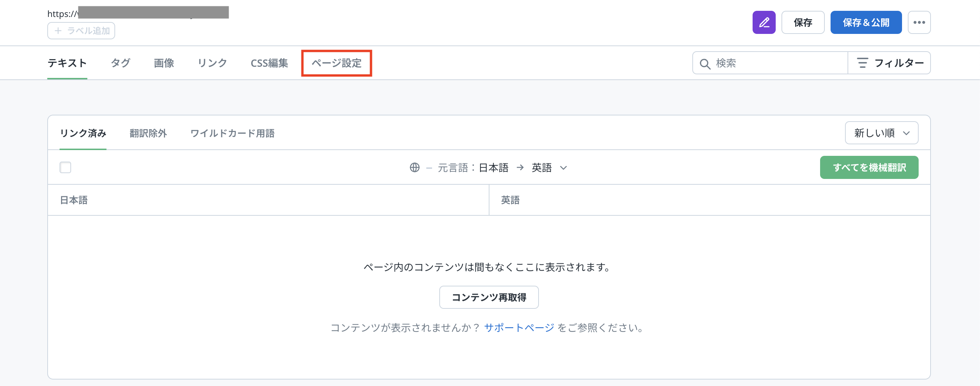This screenshot has height=386, width=980.
Task: Switch to the ページ設定 tab
Action: pyautogui.click(x=336, y=63)
